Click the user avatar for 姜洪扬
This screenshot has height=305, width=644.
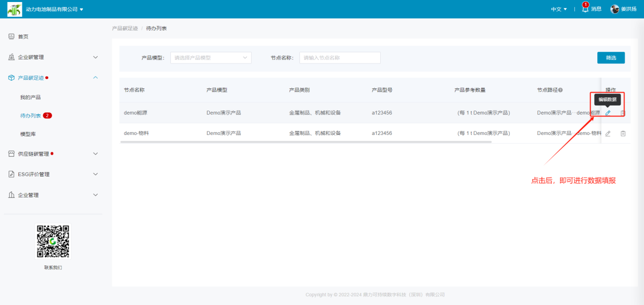point(615,9)
